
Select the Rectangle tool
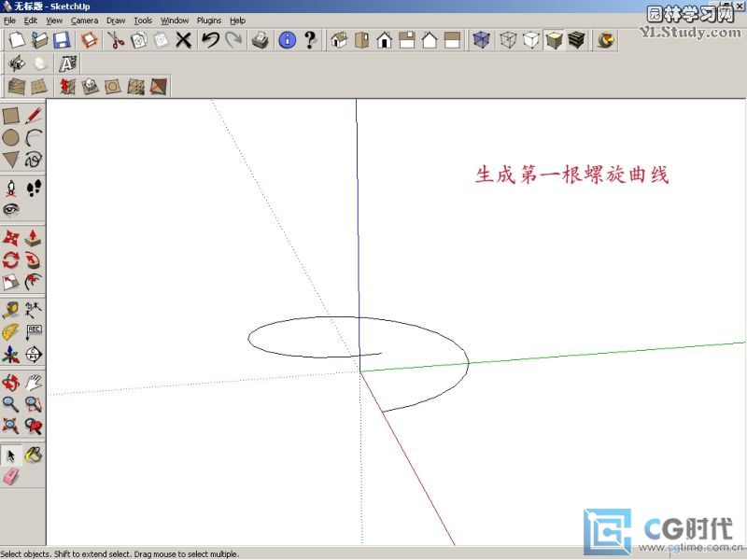pos(10,116)
